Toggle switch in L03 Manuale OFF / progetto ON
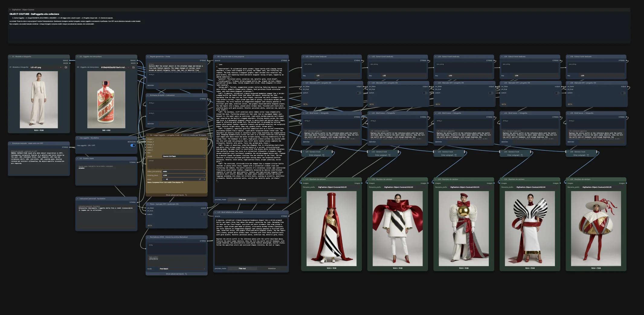Screen dimensions: 644x315 [491, 93]
